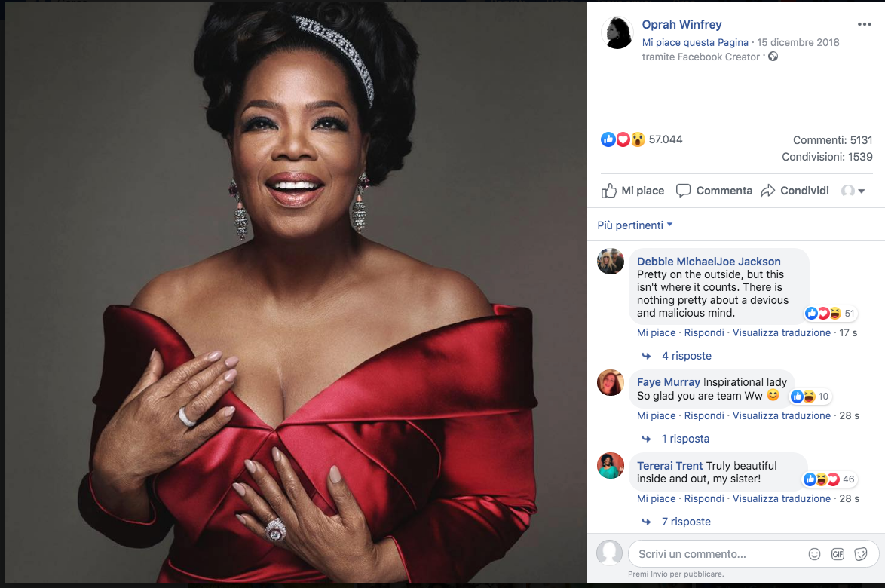Open Tererai Trent's profile picture
The width and height of the screenshot is (885, 588).
(611, 466)
